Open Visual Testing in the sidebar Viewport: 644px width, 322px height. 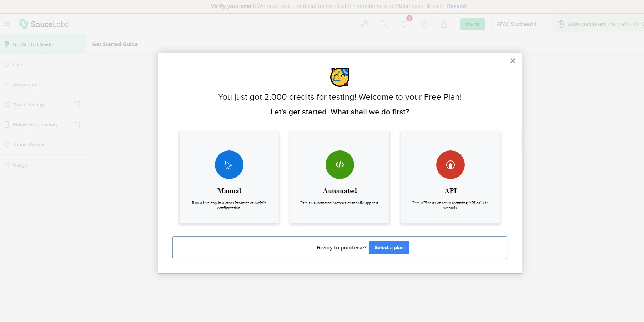pos(43,104)
